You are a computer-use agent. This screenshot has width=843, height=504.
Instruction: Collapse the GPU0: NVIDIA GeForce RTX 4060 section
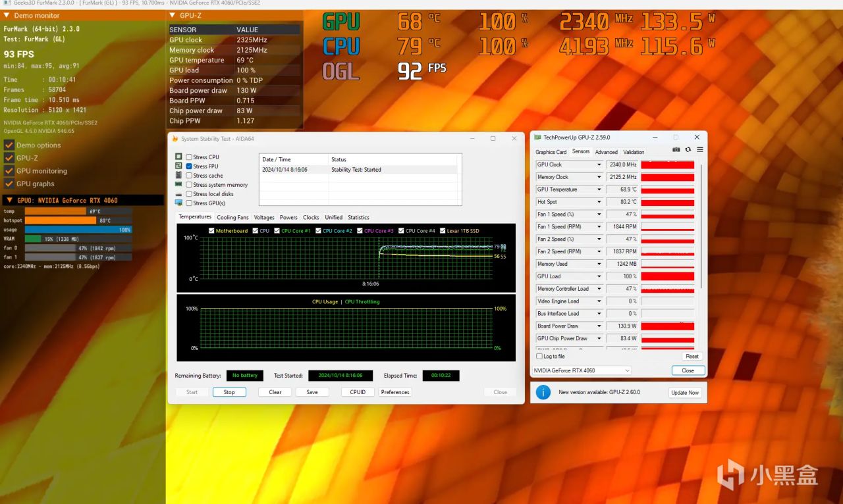pos(9,200)
